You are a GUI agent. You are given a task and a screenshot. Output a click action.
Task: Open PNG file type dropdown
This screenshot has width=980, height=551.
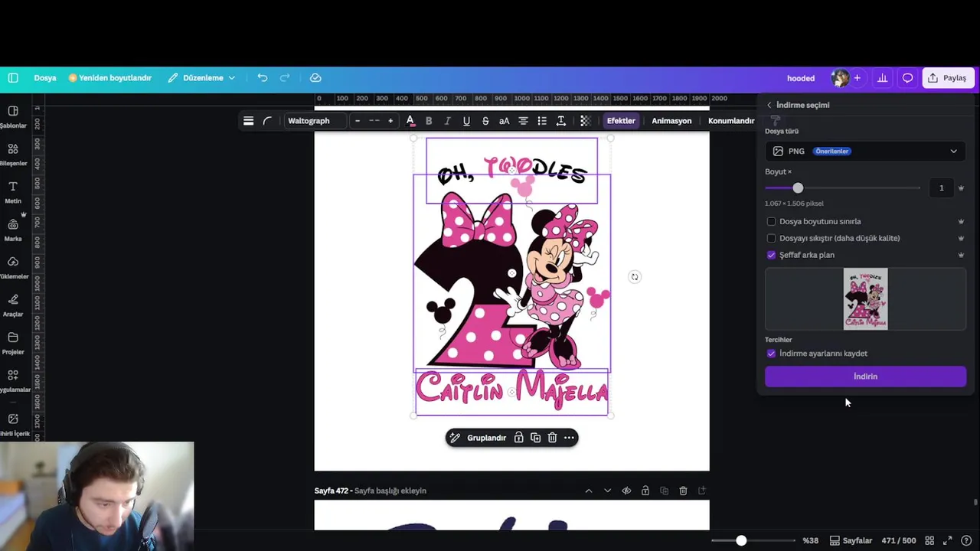[865, 152]
